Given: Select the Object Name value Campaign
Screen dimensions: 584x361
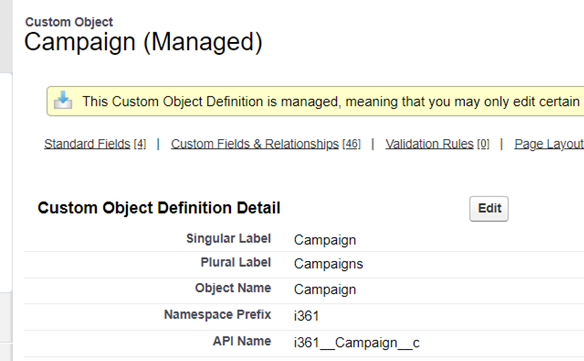Looking at the screenshot, I should 325,290.
